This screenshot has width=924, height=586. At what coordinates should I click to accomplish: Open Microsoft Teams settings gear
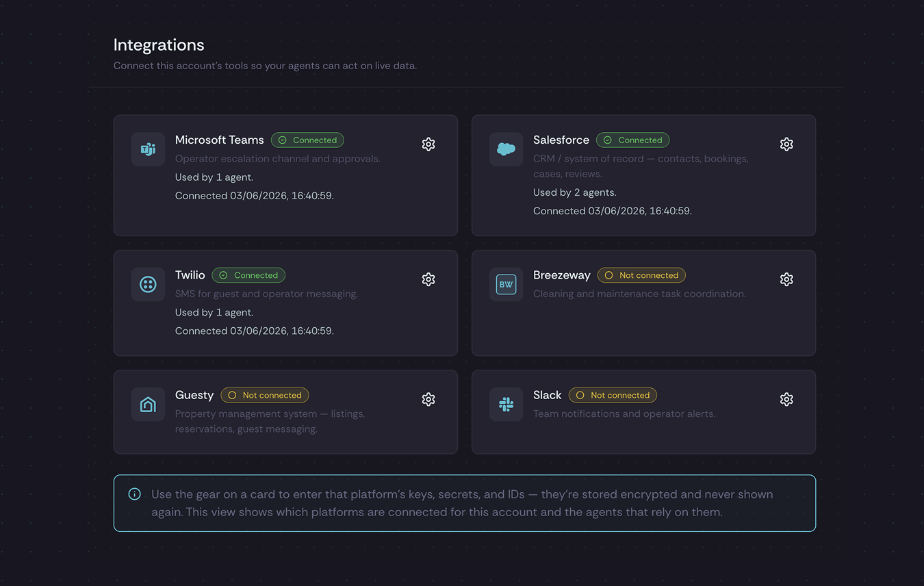point(428,144)
